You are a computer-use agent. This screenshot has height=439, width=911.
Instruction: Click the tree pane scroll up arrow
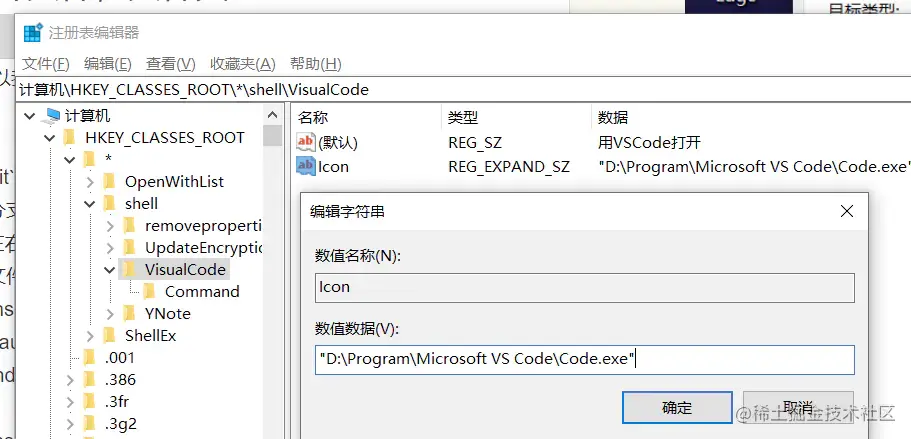coord(272,116)
